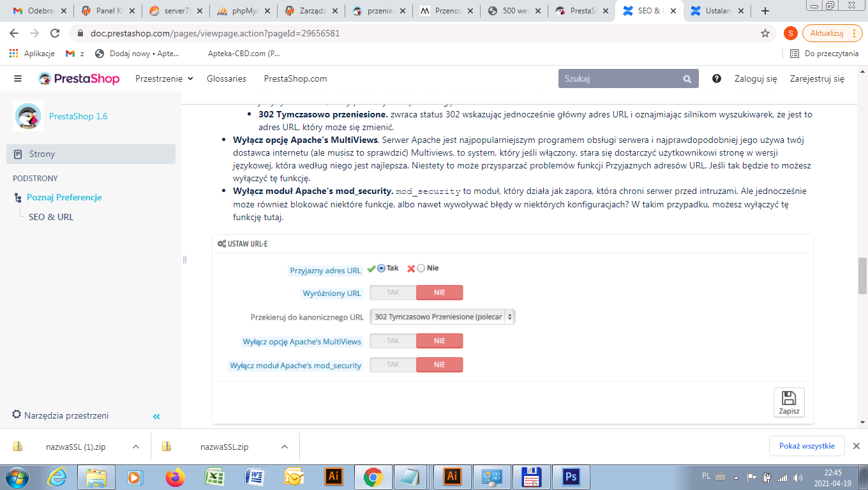868x490 pixels.
Task: Bookmark this page with the star icon
Action: point(765,33)
